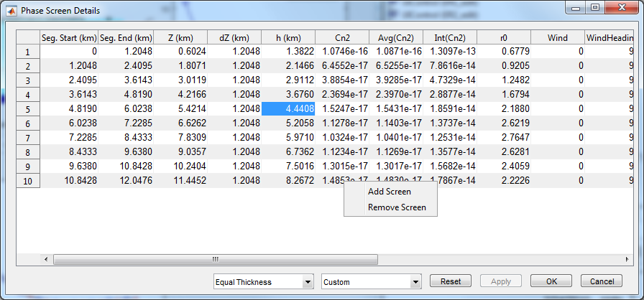Click Z cell 3.0119
The image size is (644, 300).
tap(180, 80)
